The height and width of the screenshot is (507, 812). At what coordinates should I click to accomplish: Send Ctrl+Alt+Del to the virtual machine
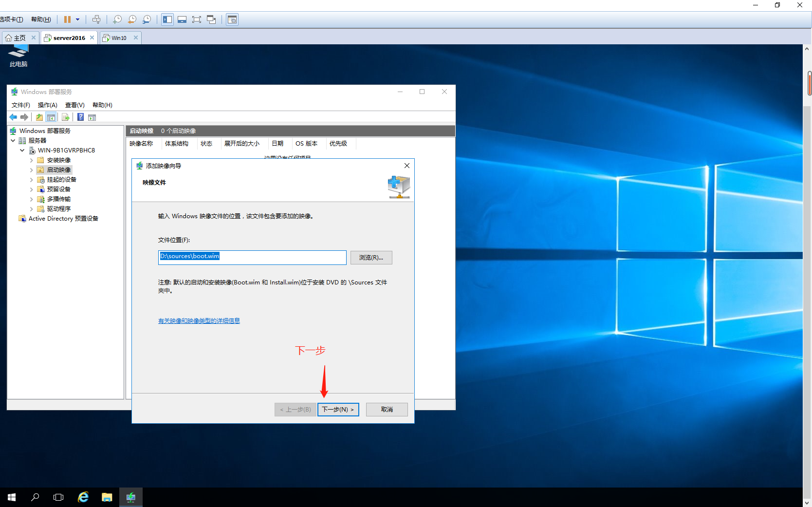click(96, 19)
